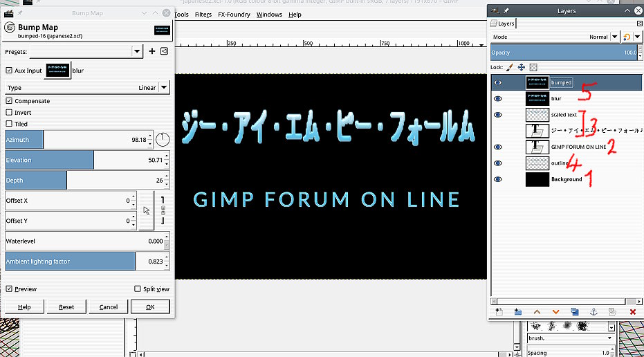Decrease the Opacity value stepper
Image resolution: width=644 pixels, height=357 pixels.
coord(640,56)
